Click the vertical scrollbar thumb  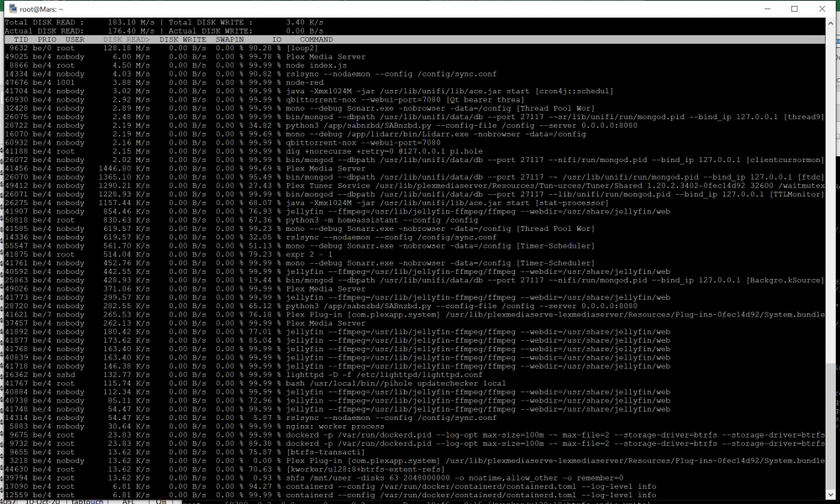(x=830, y=425)
